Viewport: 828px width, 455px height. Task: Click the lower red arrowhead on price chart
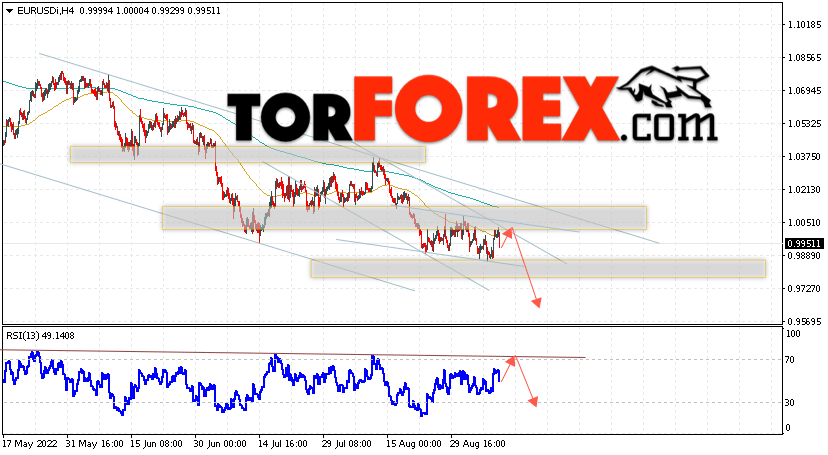537,302
